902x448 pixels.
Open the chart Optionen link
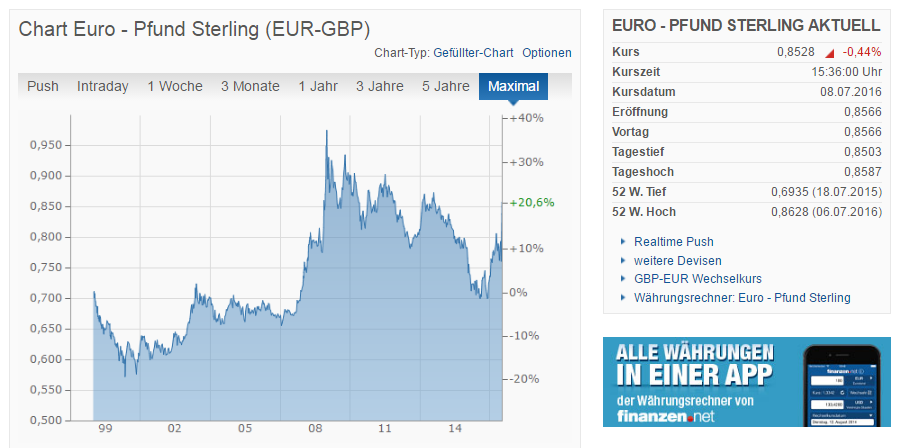[x=547, y=53]
